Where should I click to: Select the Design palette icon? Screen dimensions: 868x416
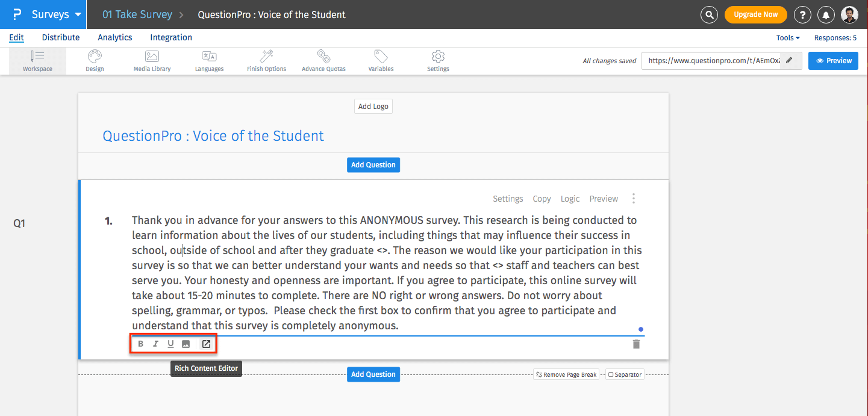94,60
